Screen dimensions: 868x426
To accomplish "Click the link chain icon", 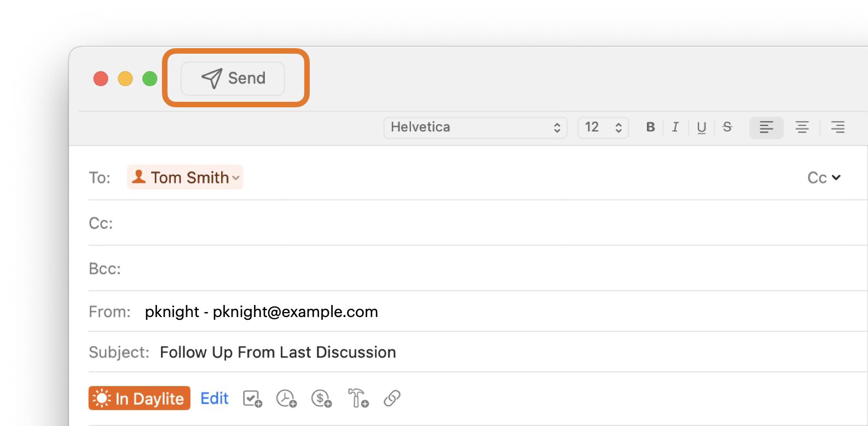I will [392, 399].
